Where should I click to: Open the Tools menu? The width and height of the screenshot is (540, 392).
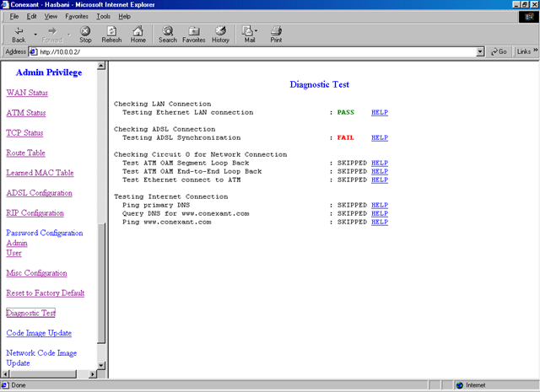103,17
